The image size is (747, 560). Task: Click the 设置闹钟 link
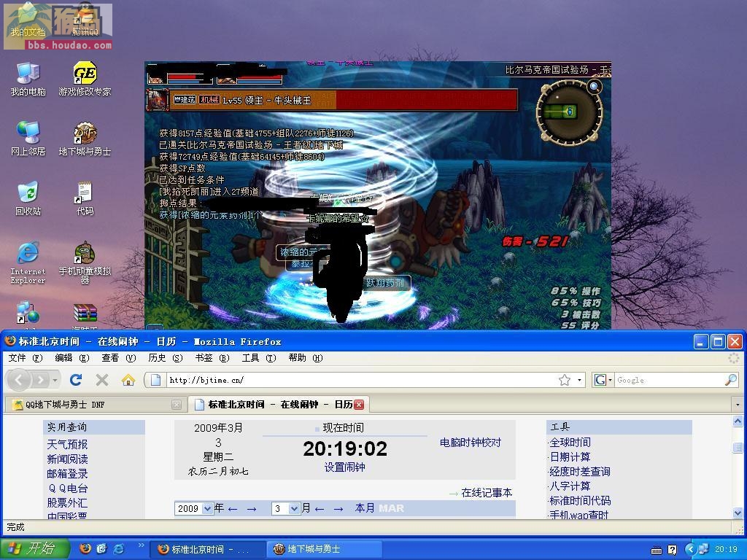[344, 467]
